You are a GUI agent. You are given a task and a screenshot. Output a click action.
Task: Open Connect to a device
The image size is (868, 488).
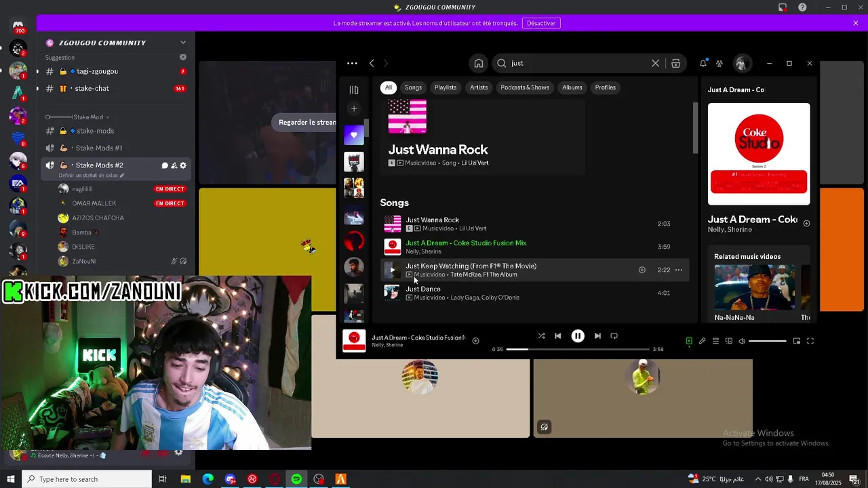[729, 341]
